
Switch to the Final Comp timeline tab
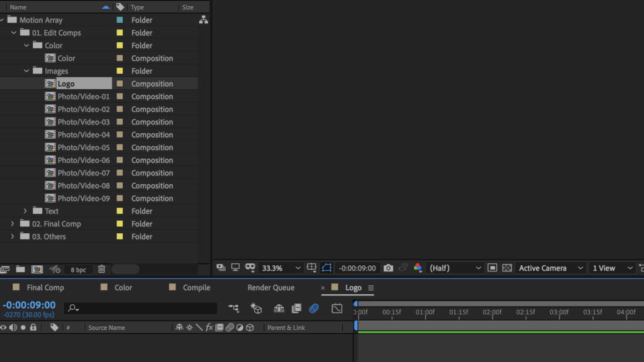tap(45, 288)
